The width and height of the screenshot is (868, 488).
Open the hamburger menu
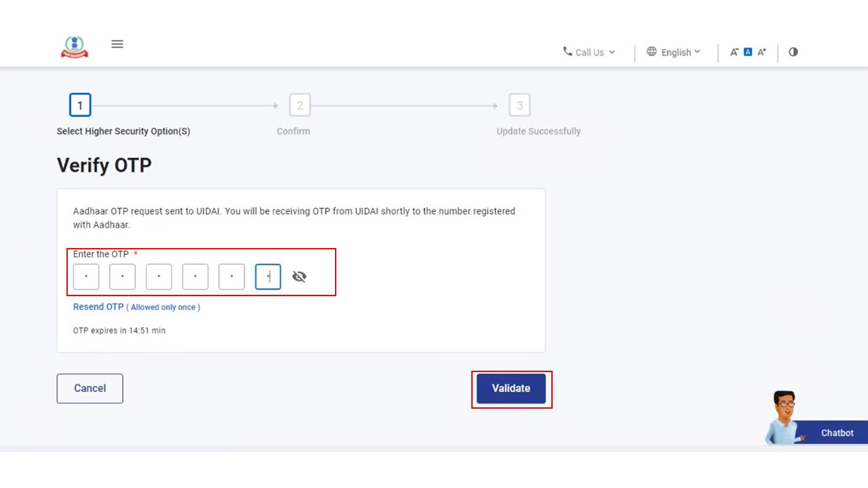[x=117, y=44]
